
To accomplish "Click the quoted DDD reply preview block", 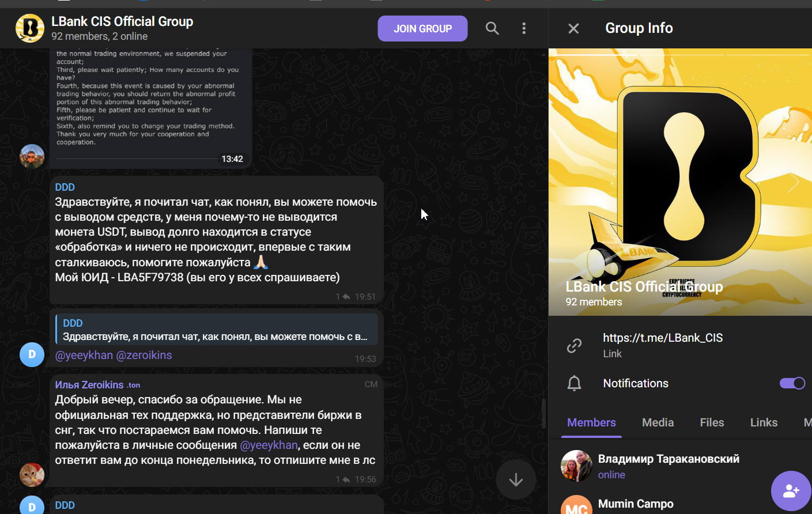I will click(217, 330).
